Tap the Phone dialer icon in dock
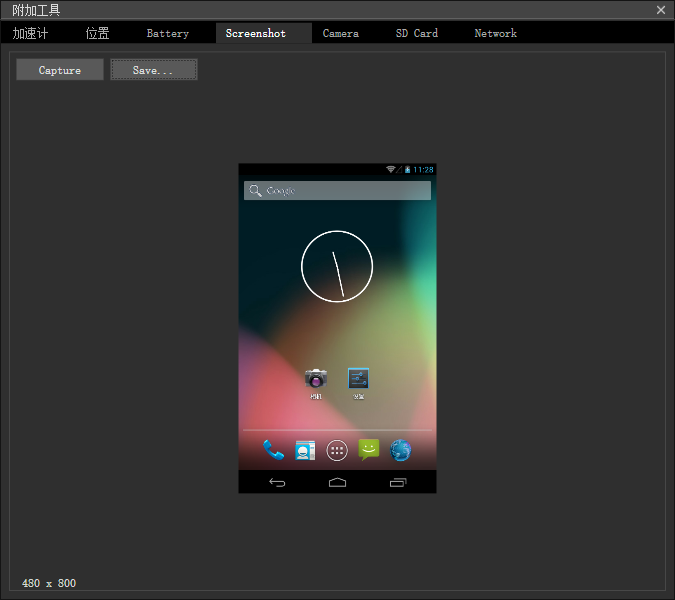 click(273, 450)
